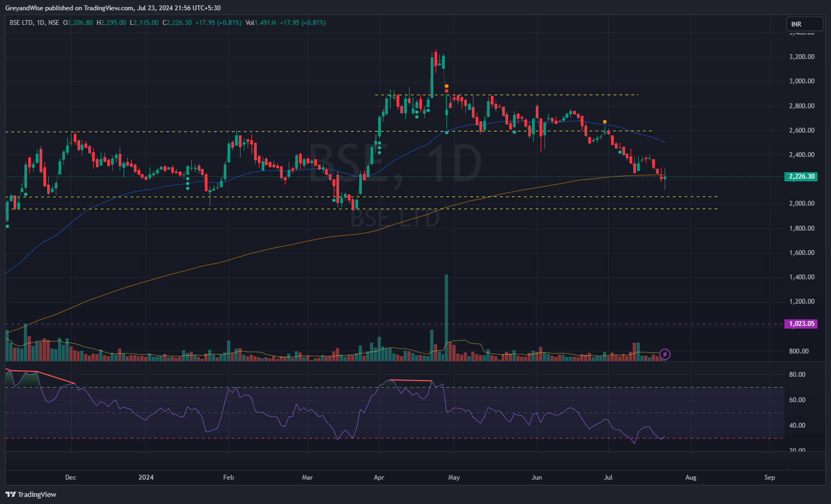The image size is (831, 504).
Task: Click the 2024 label on time axis
Action: pos(146,477)
